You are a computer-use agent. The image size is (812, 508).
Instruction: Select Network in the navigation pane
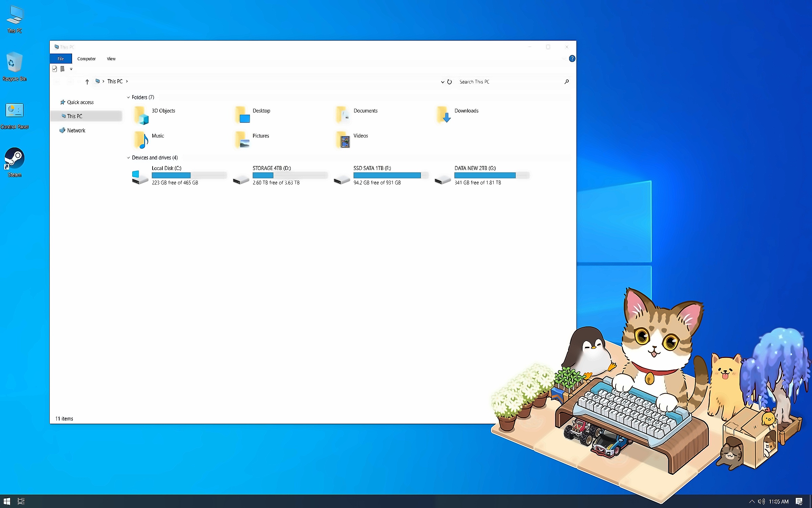point(76,130)
